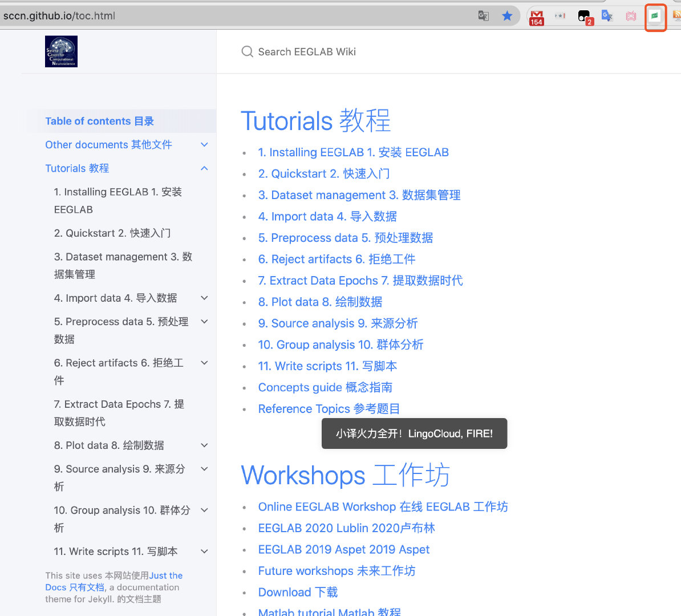Expand the Source analysis sidebar chevron
Image resolution: width=681 pixels, height=616 pixels.
click(x=204, y=469)
